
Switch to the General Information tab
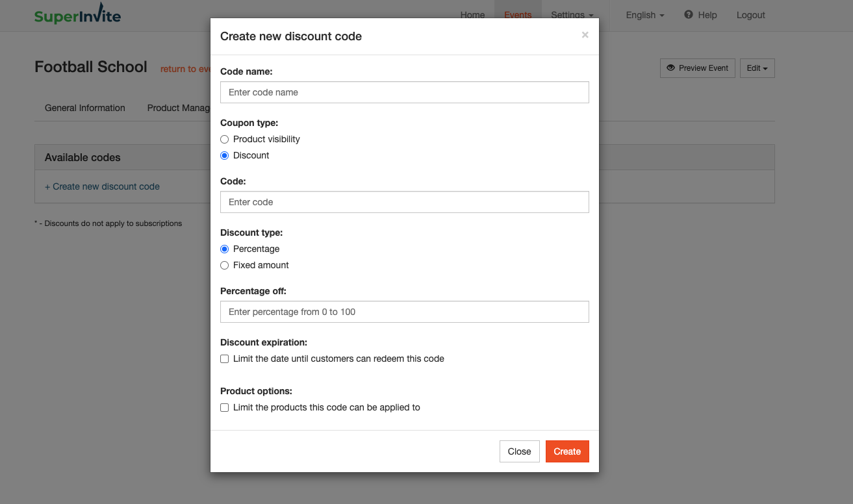point(85,108)
